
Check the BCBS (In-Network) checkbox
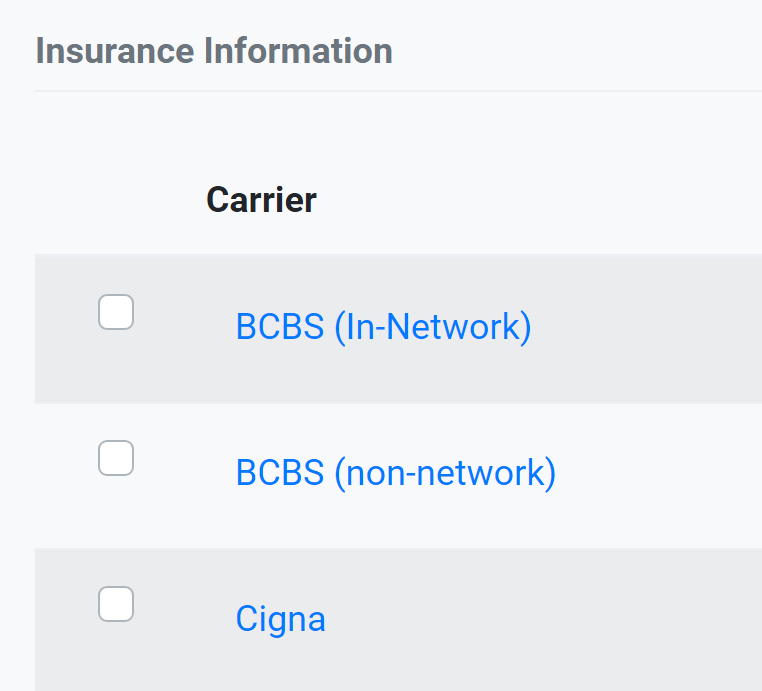[x=116, y=312]
